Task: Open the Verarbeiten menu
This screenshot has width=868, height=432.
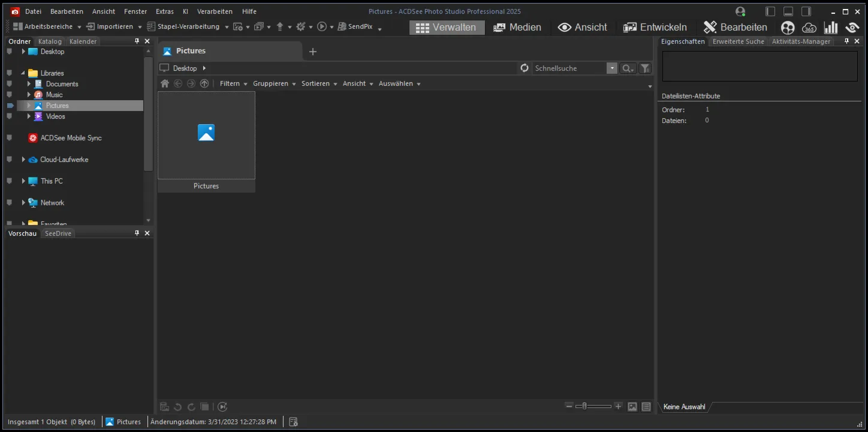Action: click(x=215, y=11)
